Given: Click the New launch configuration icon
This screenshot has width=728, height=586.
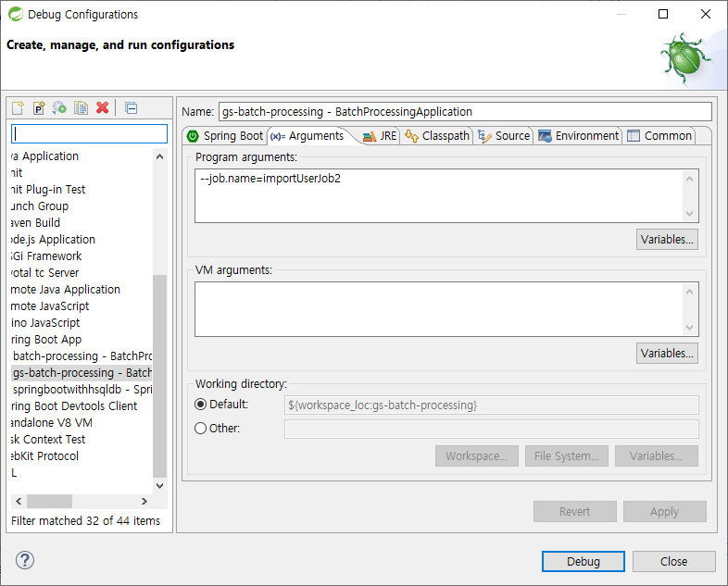Looking at the screenshot, I should click(18, 107).
